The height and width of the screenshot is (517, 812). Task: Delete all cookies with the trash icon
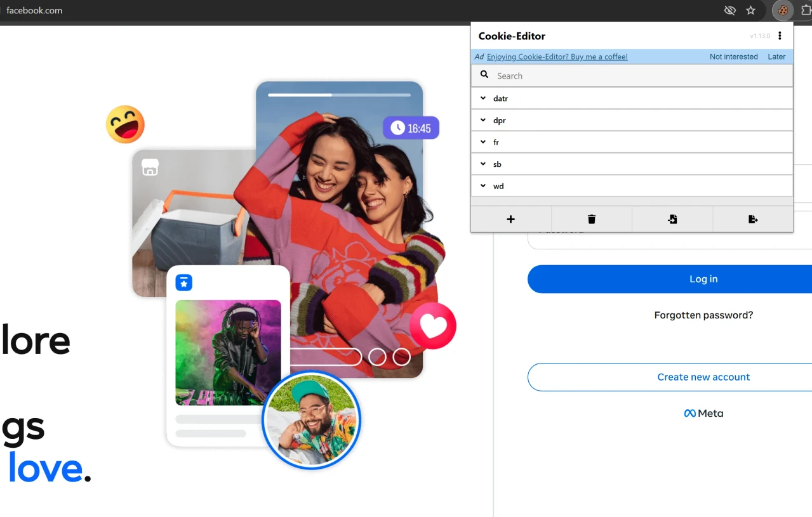coord(592,219)
